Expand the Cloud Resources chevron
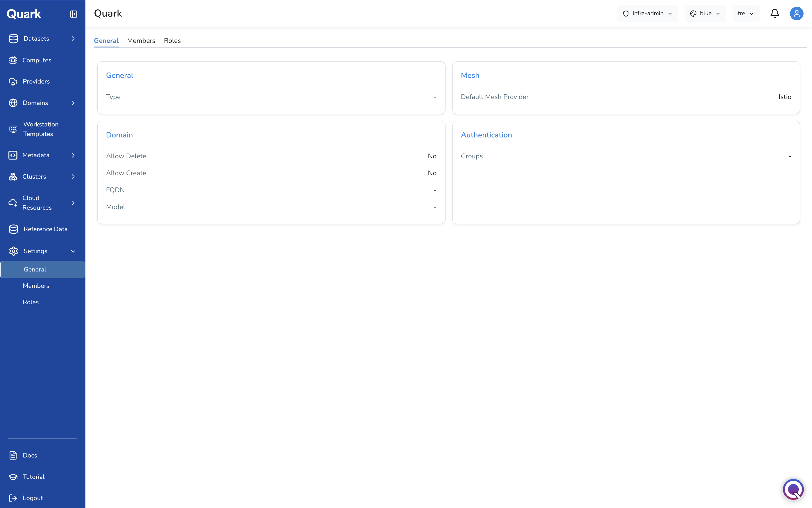812x508 pixels. click(x=73, y=203)
